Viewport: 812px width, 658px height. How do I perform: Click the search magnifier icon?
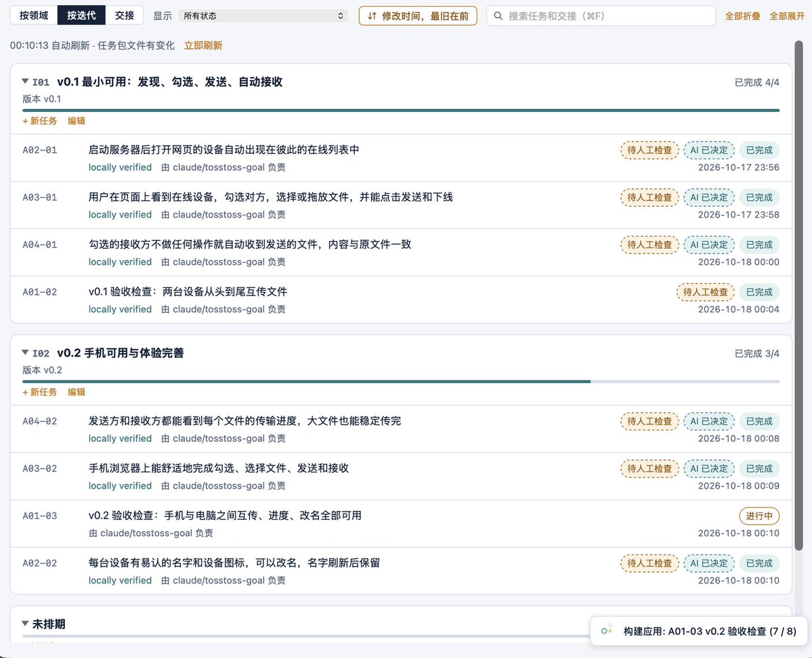(x=498, y=16)
